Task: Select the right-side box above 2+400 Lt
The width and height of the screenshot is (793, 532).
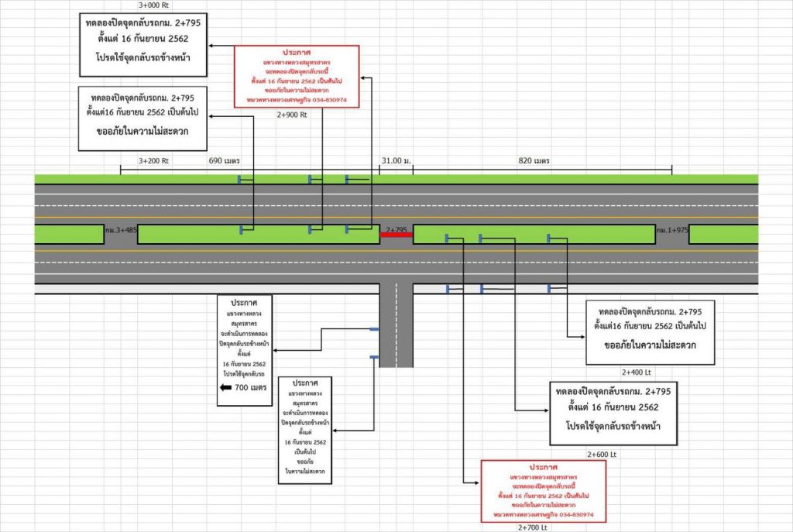Action: coord(650,331)
